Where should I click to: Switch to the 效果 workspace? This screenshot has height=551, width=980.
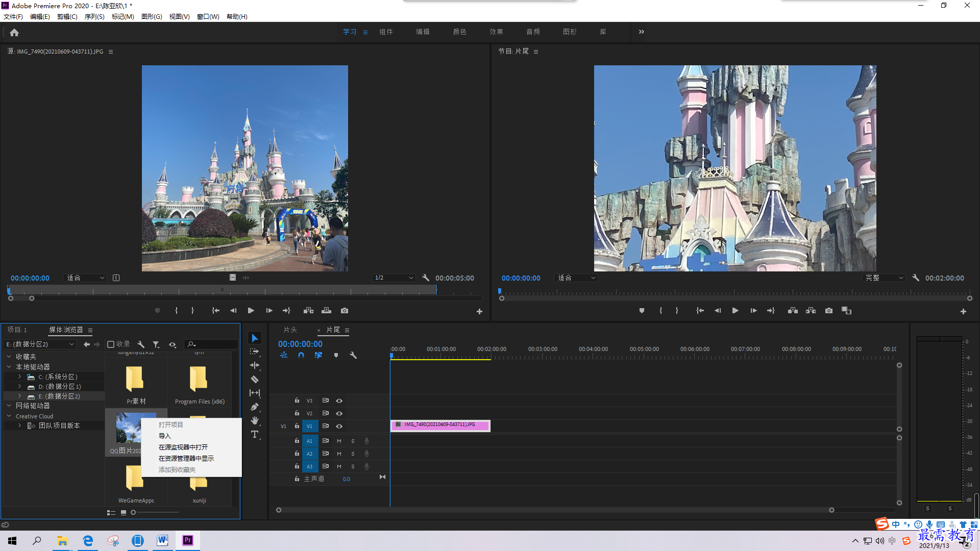(496, 32)
